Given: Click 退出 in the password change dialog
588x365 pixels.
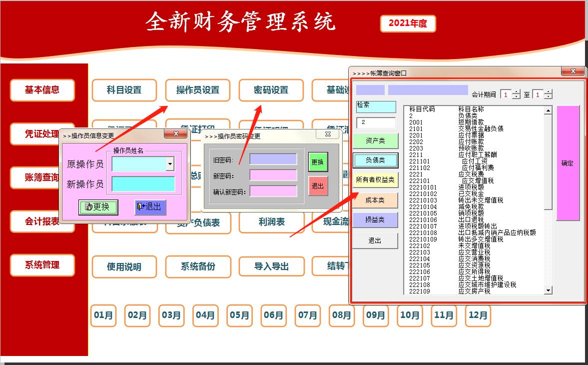Looking at the screenshot, I should (x=318, y=187).
